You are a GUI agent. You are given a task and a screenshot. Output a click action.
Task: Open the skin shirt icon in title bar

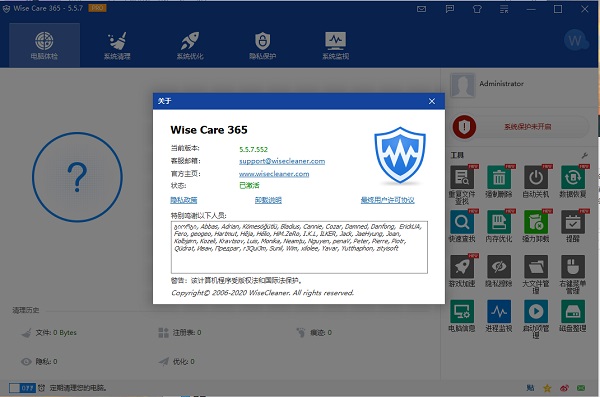point(477,9)
